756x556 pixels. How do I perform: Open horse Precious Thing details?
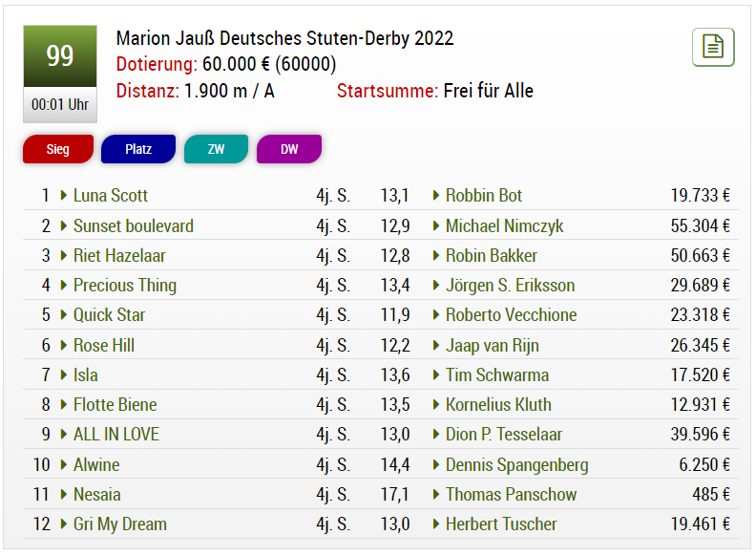tap(125, 286)
